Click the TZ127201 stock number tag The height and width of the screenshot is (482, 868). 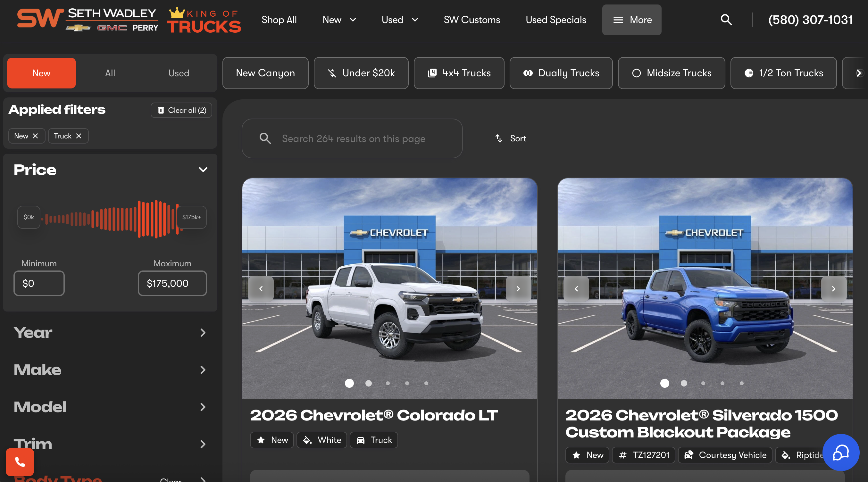(x=644, y=455)
